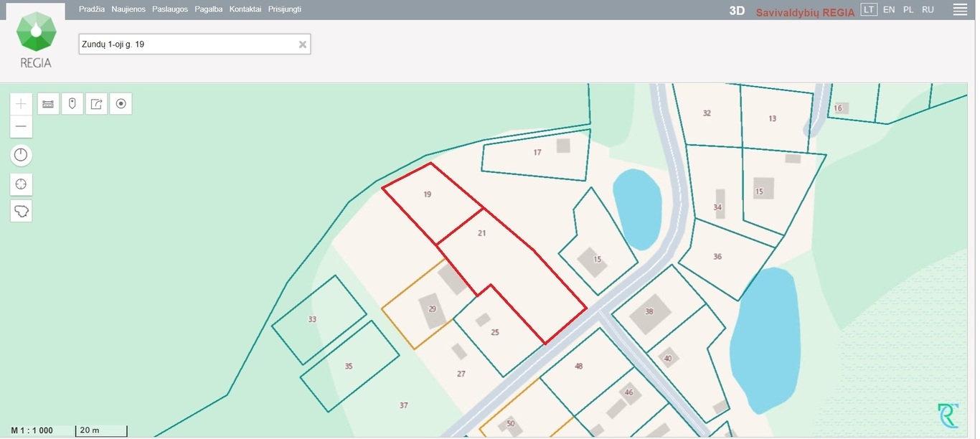Open the Kontaktai menu item
This screenshot has width=980, height=439.
[x=245, y=9]
